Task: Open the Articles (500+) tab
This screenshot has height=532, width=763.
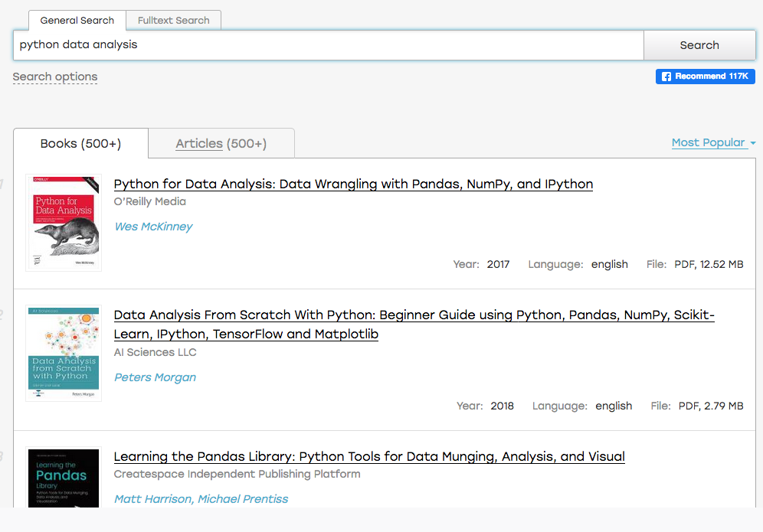Action: [221, 143]
